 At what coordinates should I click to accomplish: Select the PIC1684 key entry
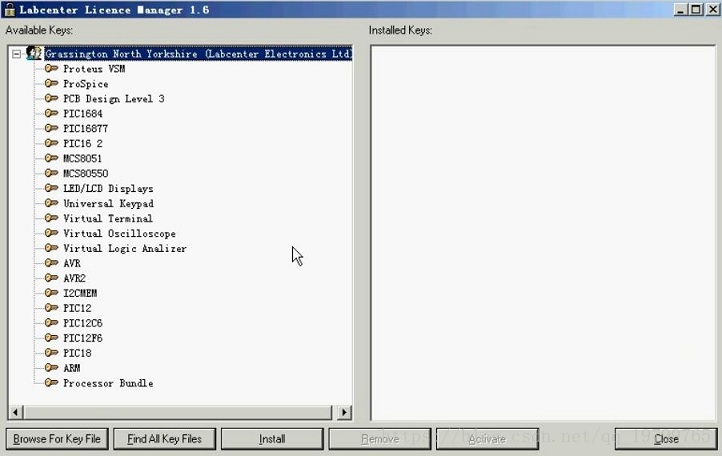point(83,114)
